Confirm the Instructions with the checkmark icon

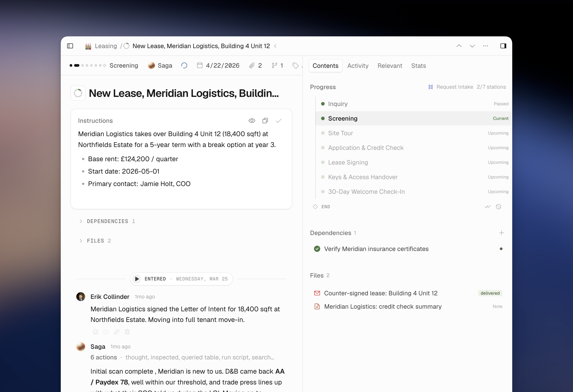(x=279, y=121)
